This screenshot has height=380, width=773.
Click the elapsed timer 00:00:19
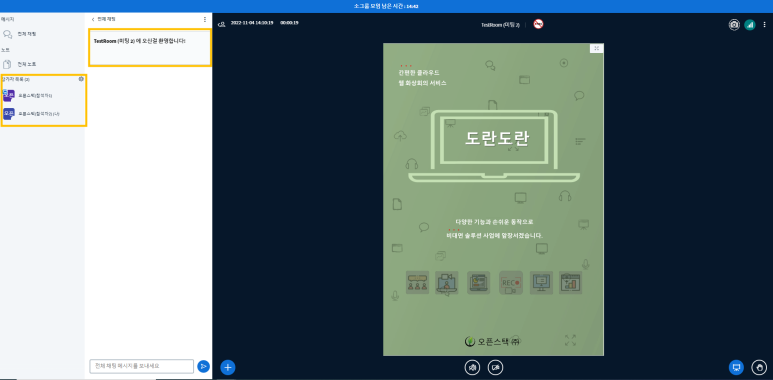[x=289, y=23]
